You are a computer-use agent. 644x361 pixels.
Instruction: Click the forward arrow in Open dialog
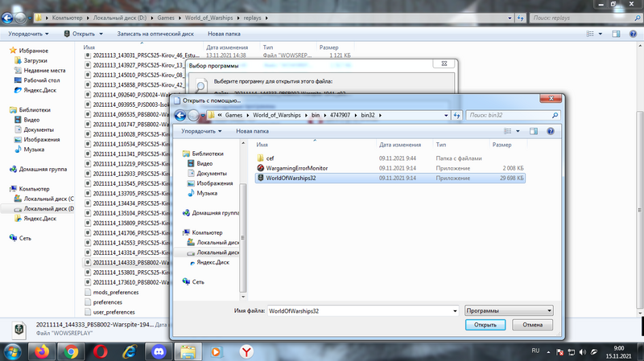pyautogui.click(x=193, y=115)
